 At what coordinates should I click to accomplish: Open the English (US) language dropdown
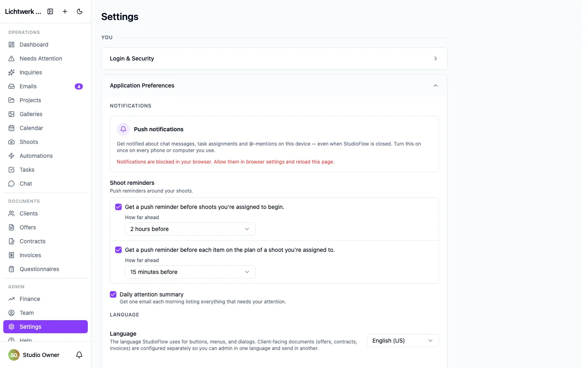point(403,341)
